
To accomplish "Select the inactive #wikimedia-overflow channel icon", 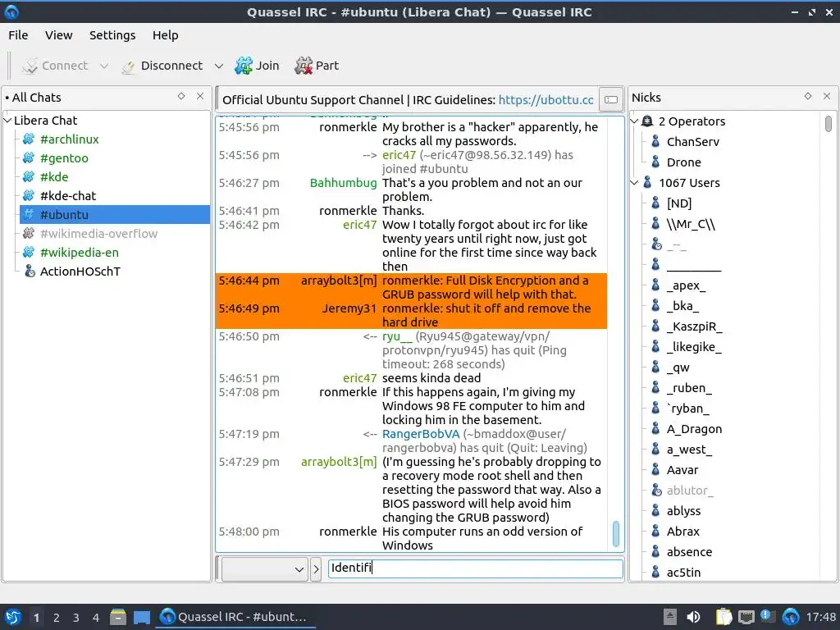I will pos(29,234).
